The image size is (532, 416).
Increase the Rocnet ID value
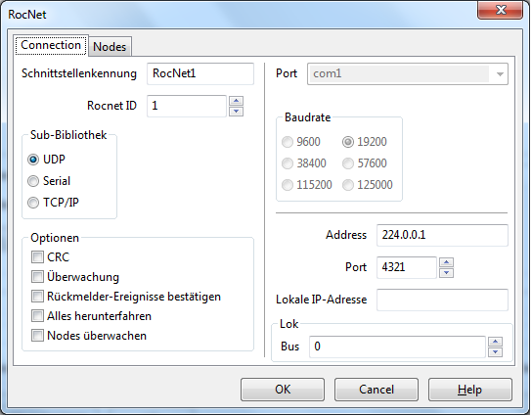click(x=236, y=101)
